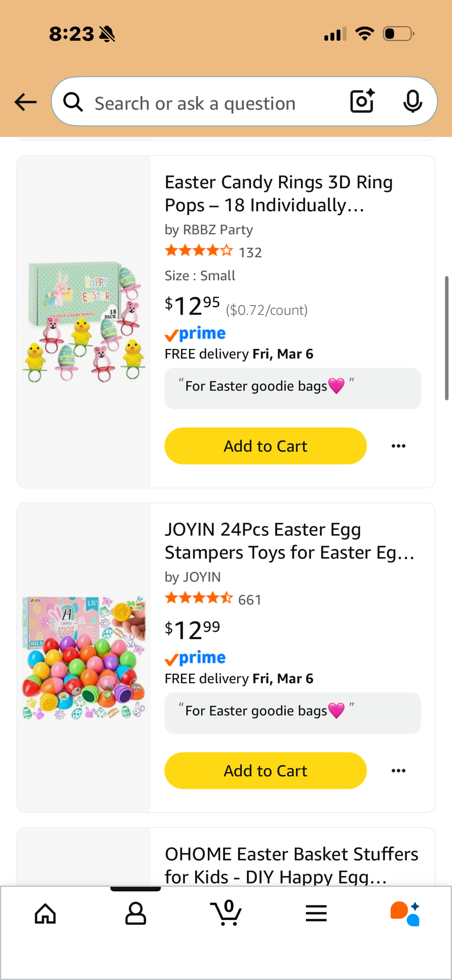452x980 pixels.
Task: Tap the magnifying glass search icon
Action: pyautogui.click(x=74, y=102)
